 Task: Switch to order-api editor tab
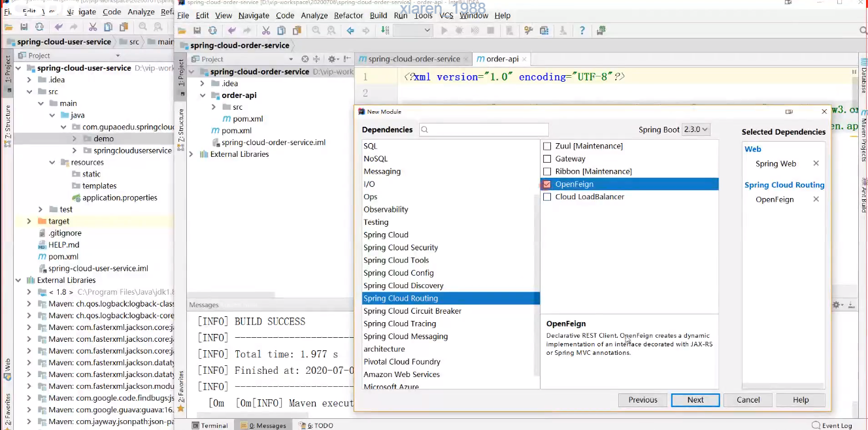tap(502, 59)
